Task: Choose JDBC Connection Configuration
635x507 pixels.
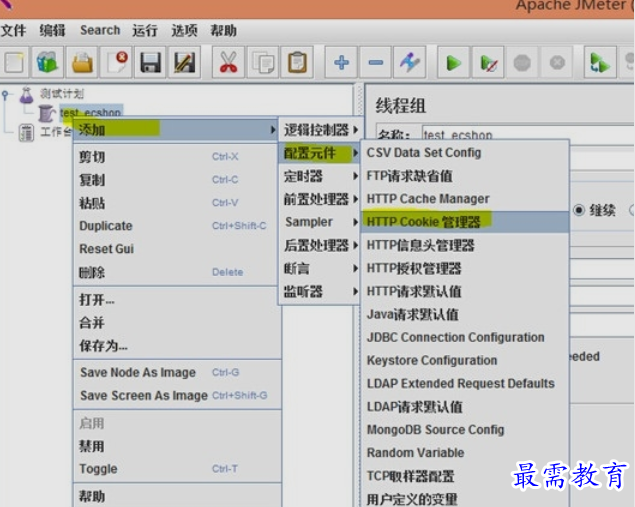Action: click(465, 337)
